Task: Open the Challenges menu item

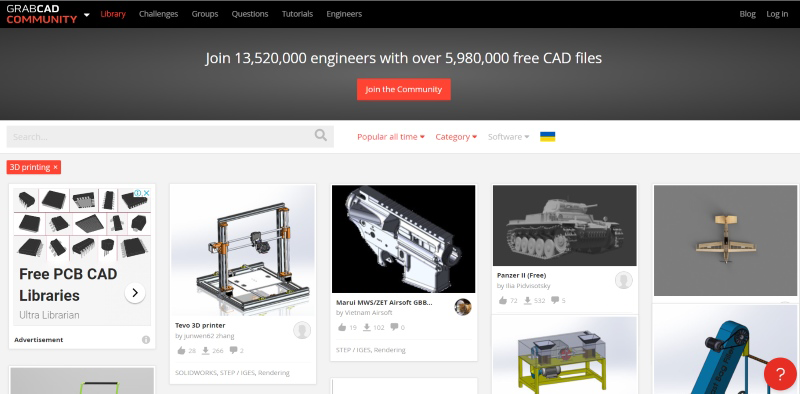Action: point(159,14)
